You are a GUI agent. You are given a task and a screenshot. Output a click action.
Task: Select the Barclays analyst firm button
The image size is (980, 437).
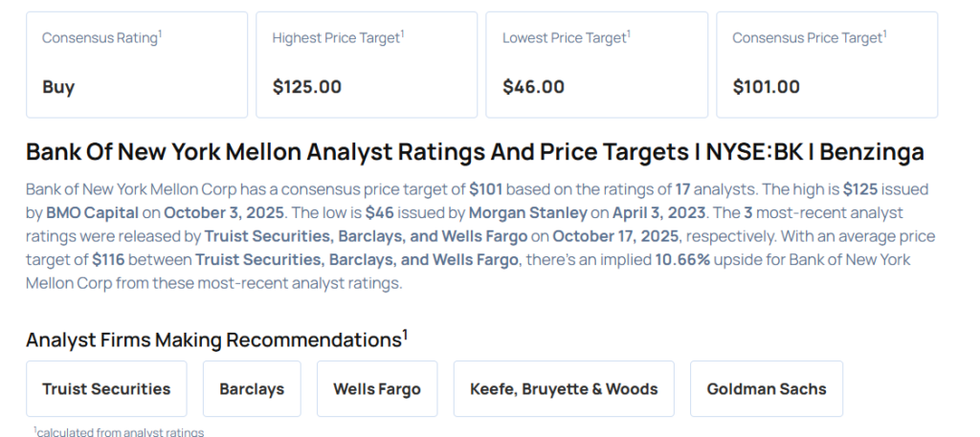[x=252, y=389]
